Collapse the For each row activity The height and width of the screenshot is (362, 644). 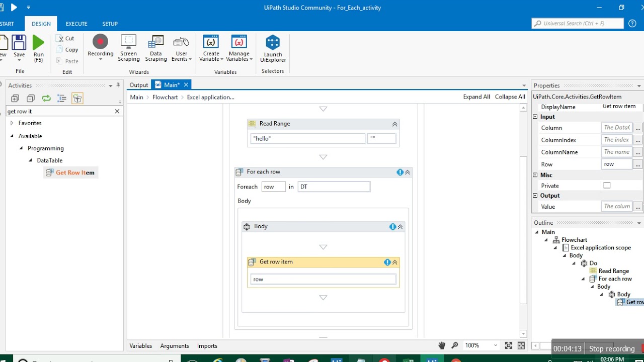pos(408,172)
